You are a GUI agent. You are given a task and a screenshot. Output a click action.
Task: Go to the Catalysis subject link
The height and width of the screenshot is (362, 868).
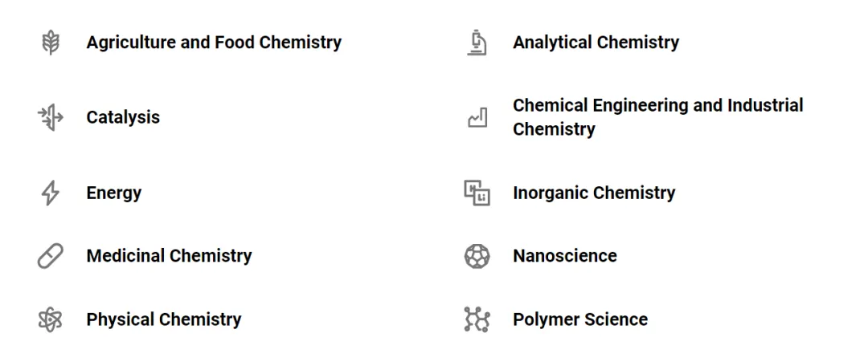point(123,117)
